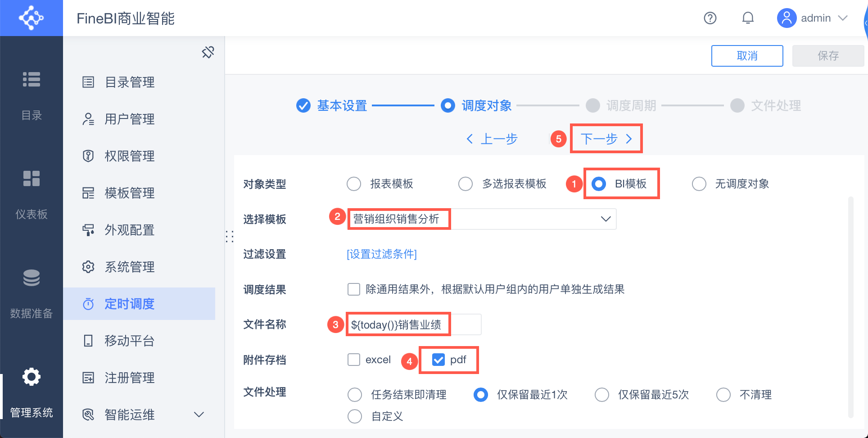868x438 pixels.
Task: Open the notifications bell
Action: [x=748, y=18]
